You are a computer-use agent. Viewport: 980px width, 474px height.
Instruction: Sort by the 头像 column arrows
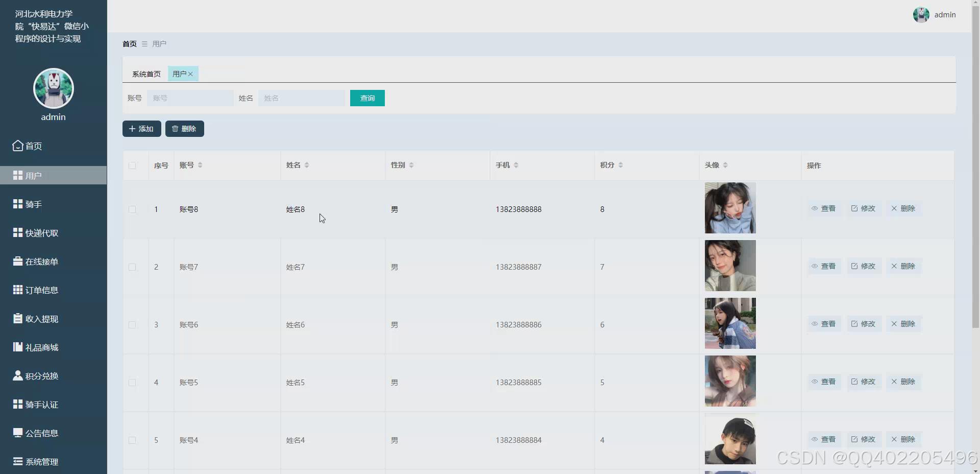point(725,165)
